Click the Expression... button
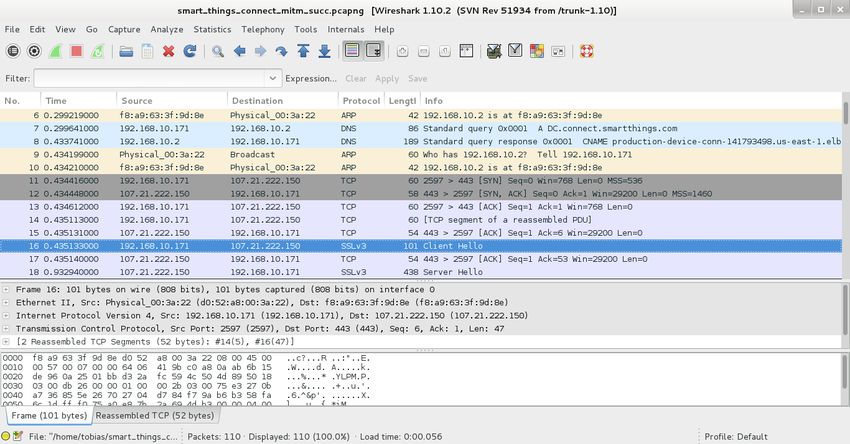Screen dimensions: 850x444 (311, 79)
